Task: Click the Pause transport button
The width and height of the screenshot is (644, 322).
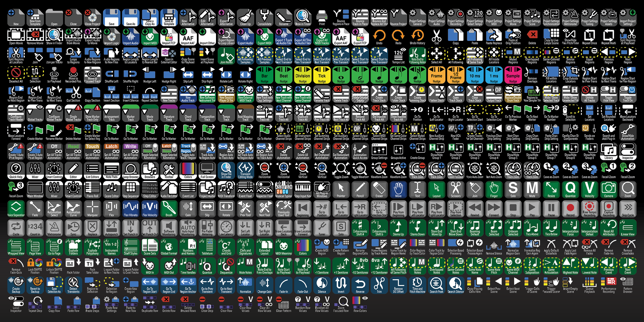Action: point(551,209)
